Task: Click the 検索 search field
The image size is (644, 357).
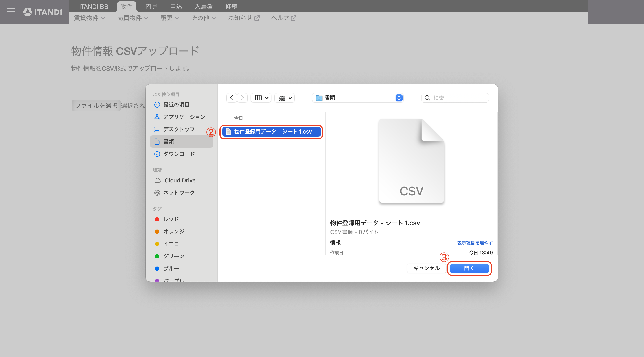Action: pyautogui.click(x=455, y=98)
